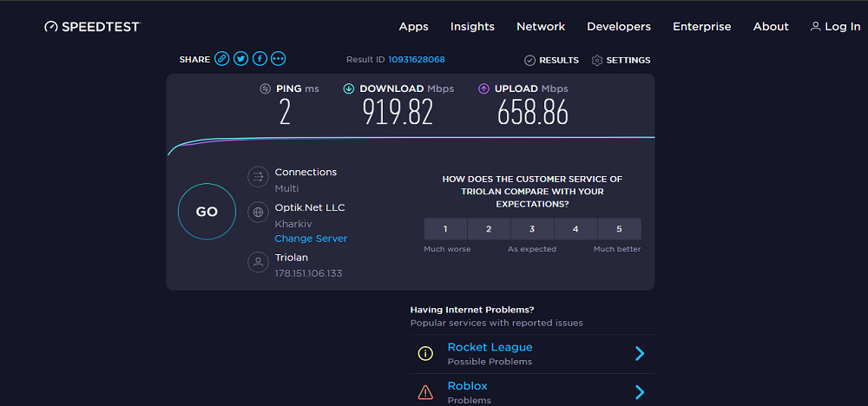Image resolution: width=868 pixels, height=406 pixels.
Task: Open the Apps menu
Action: pyautogui.click(x=413, y=27)
